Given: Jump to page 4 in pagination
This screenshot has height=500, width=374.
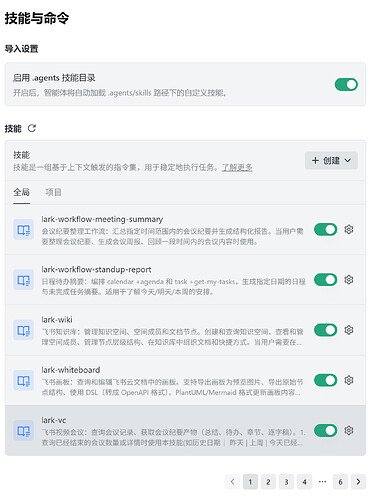Looking at the screenshot, I should coord(304,482).
